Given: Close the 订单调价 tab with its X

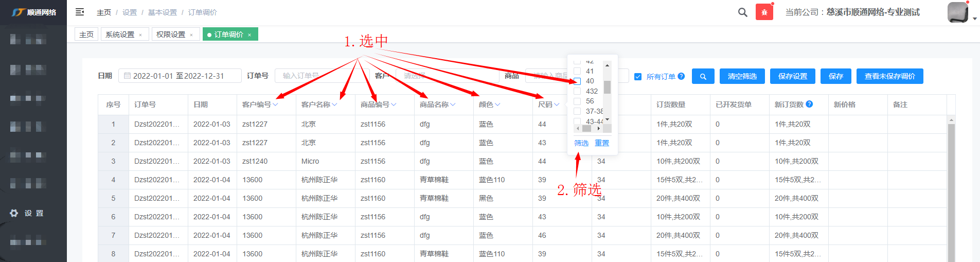Looking at the screenshot, I should tap(250, 35).
